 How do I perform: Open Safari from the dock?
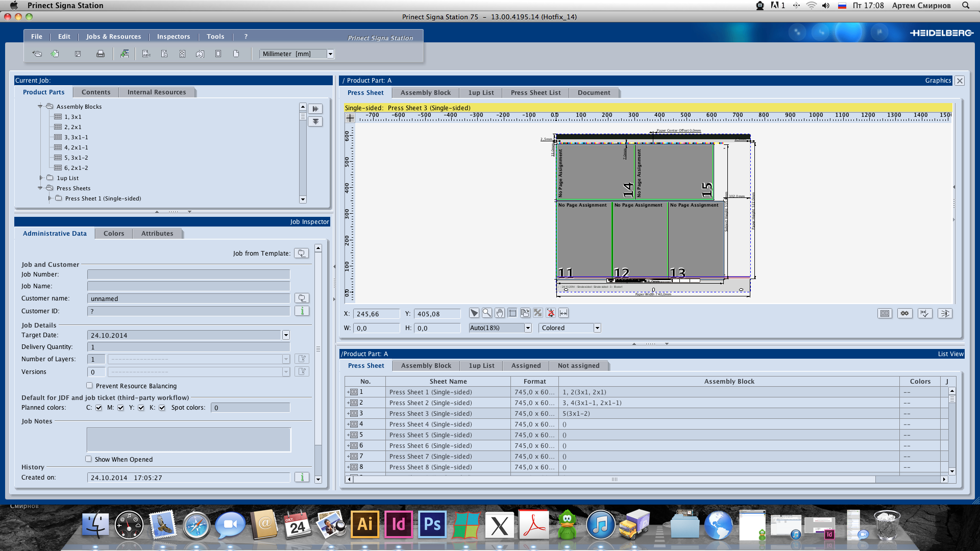[197, 525]
